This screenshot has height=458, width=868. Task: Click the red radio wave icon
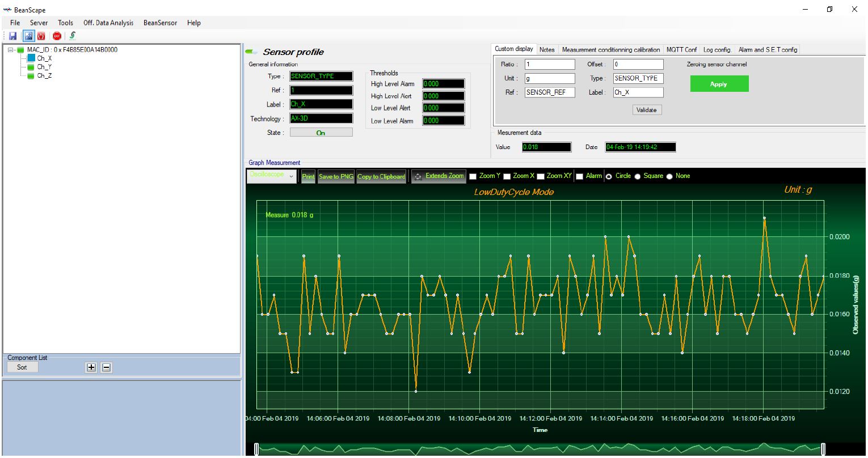click(x=41, y=36)
